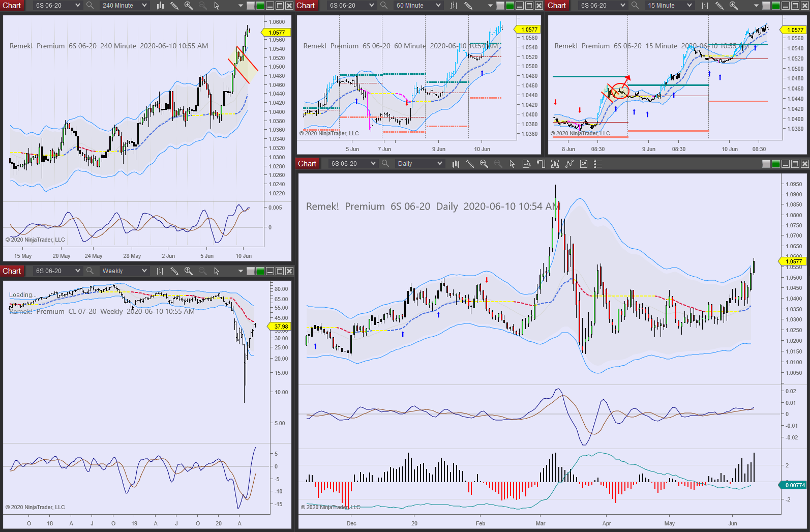
Task: Select cursor pointer tool in Daily chart
Action: click(x=512, y=164)
